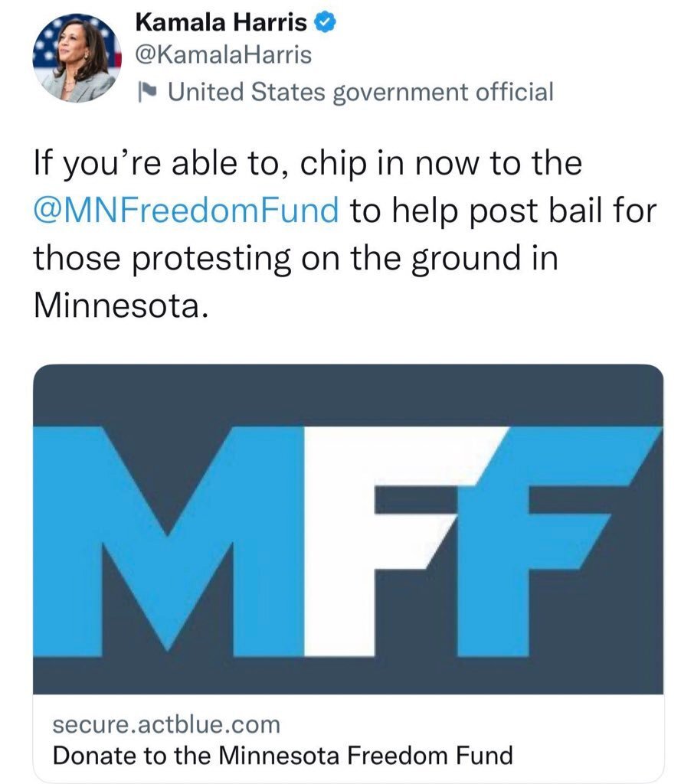
Task: Open the Donate to the Minnesota Freedom Fund title
Action: 282,756
